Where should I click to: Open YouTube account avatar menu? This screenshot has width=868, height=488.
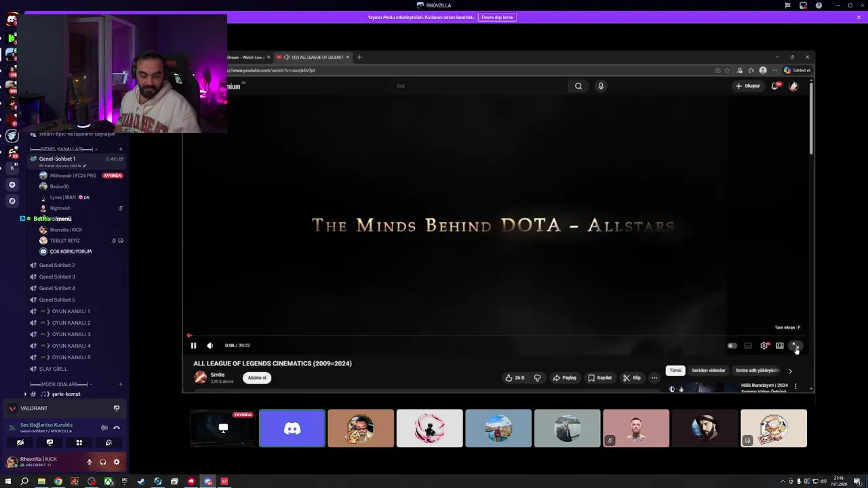pos(793,86)
